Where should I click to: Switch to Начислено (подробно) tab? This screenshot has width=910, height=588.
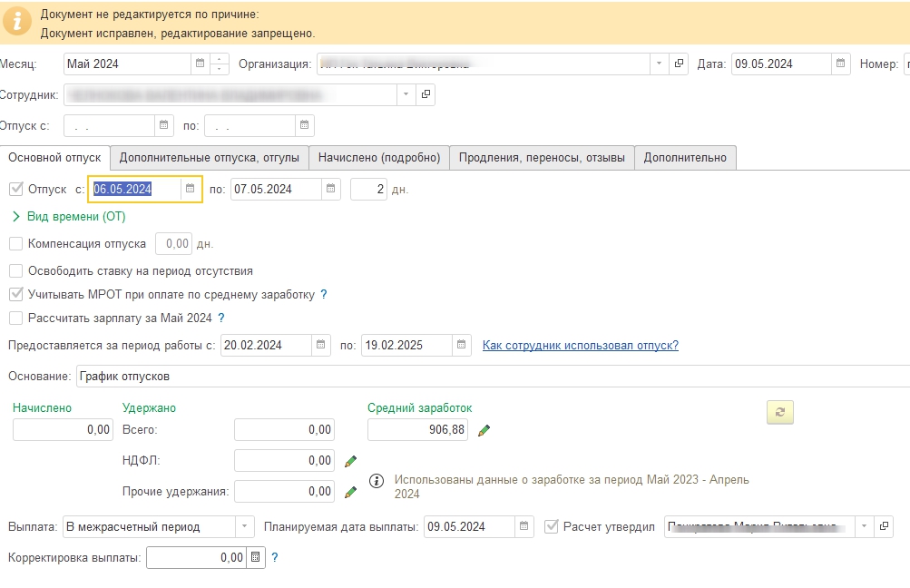tap(379, 158)
